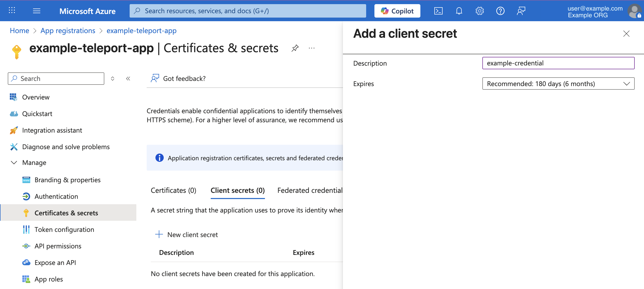
Task: Open the Got feedback link
Action: pos(184,78)
